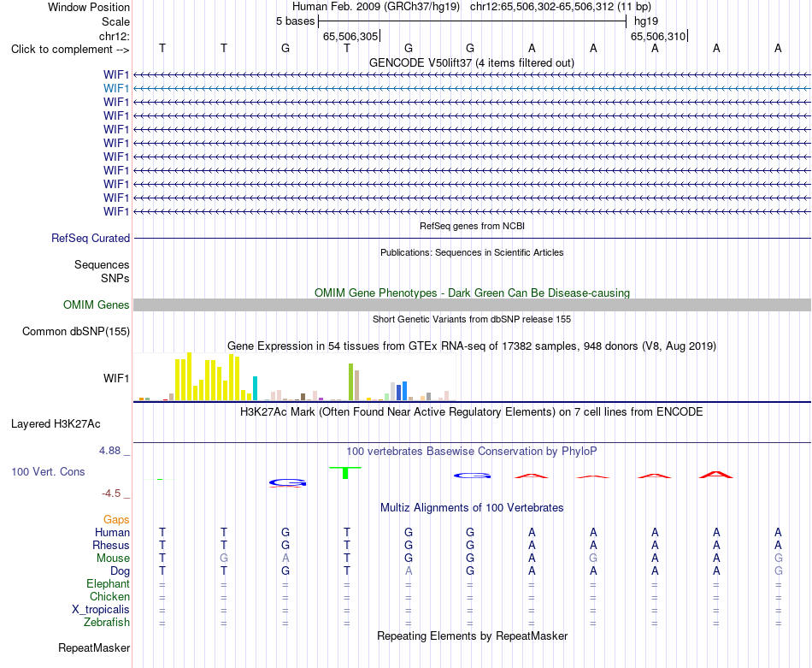Click the 'Common dbSNP(155)' track label
The height and width of the screenshot is (668, 812).
pyautogui.click(x=76, y=332)
